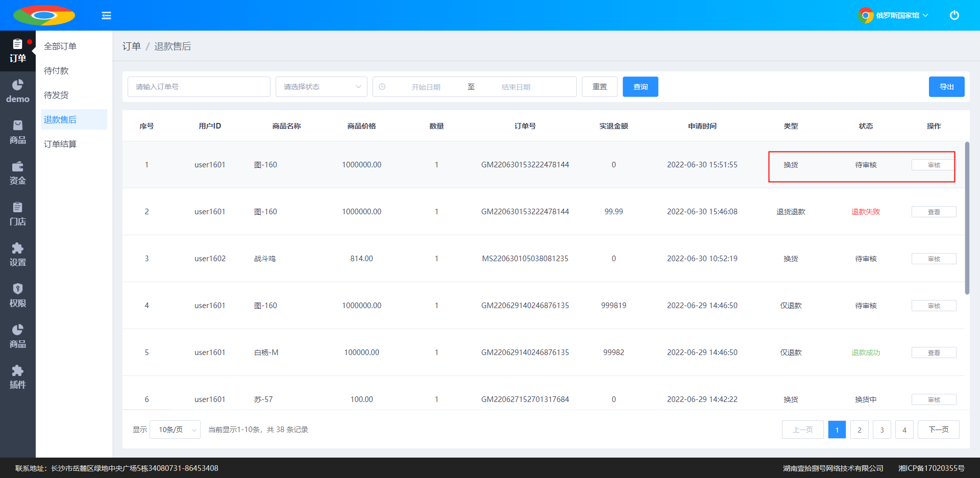
Task: Open the 设置 sidebar section
Action: click(x=18, y=255)
